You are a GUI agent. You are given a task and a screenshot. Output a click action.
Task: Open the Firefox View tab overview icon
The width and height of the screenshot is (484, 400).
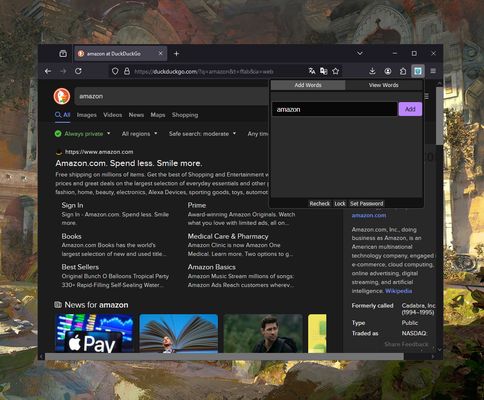(x=63, y=53)
